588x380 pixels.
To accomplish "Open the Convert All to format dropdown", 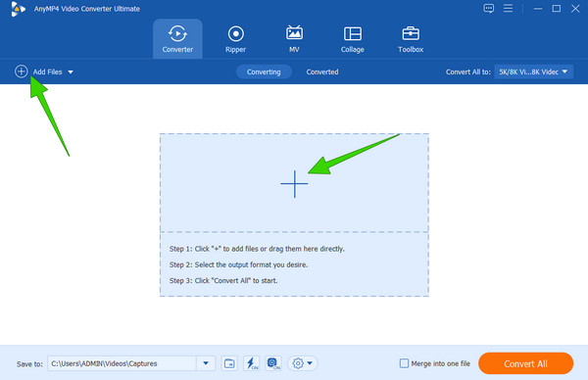I will click(x=534, y=71).
